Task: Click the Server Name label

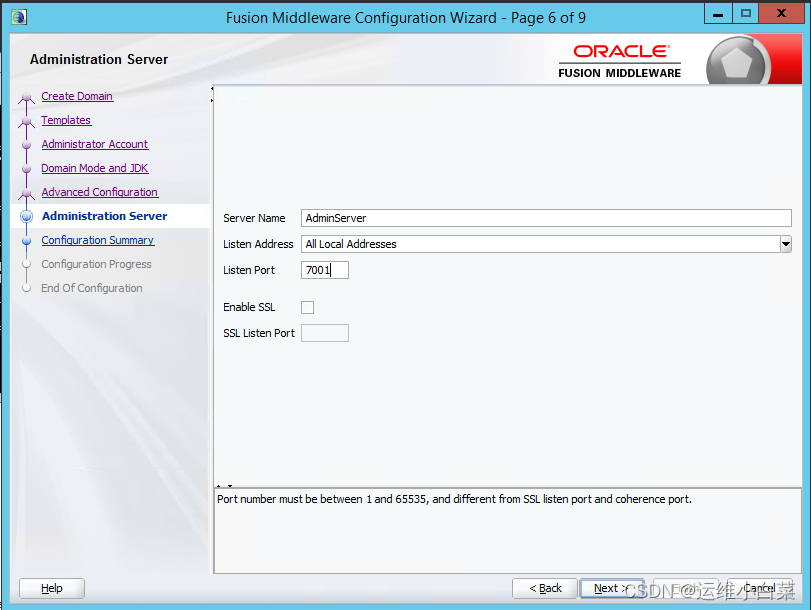Action: pos(254,218)
